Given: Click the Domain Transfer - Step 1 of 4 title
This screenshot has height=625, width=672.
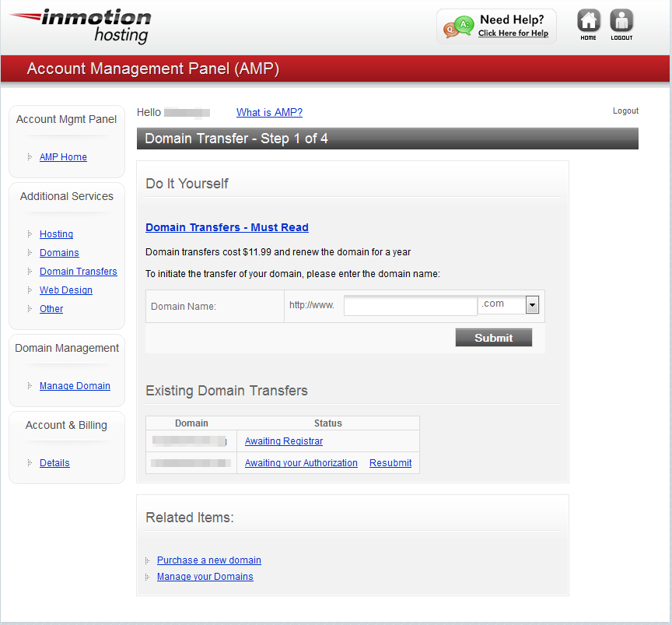Looking at the screenshot, I should (236, 139).
